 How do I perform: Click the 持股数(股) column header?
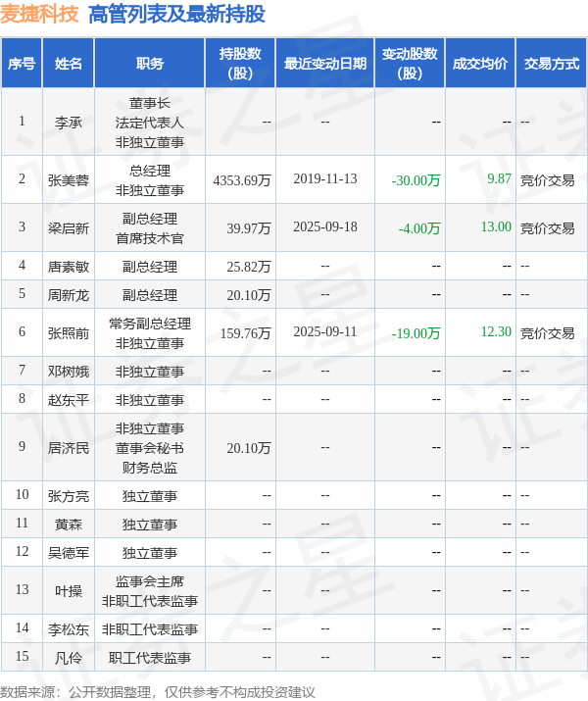(x=240, y=63)
